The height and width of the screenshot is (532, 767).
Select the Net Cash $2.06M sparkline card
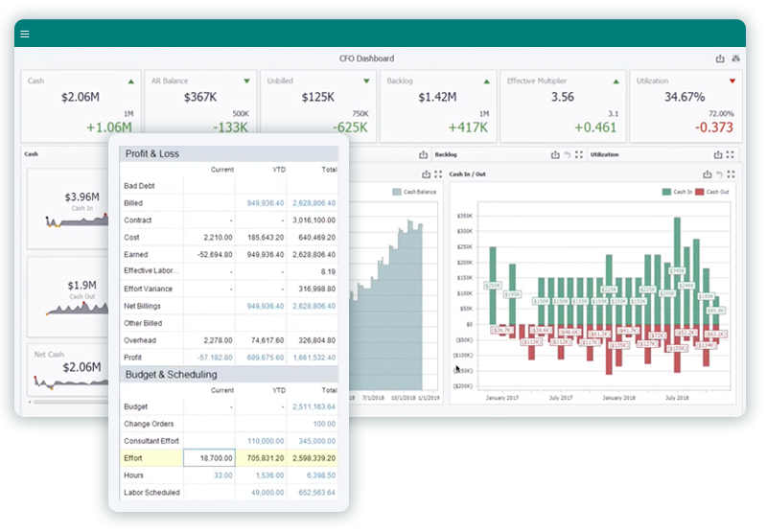(68, 370)
